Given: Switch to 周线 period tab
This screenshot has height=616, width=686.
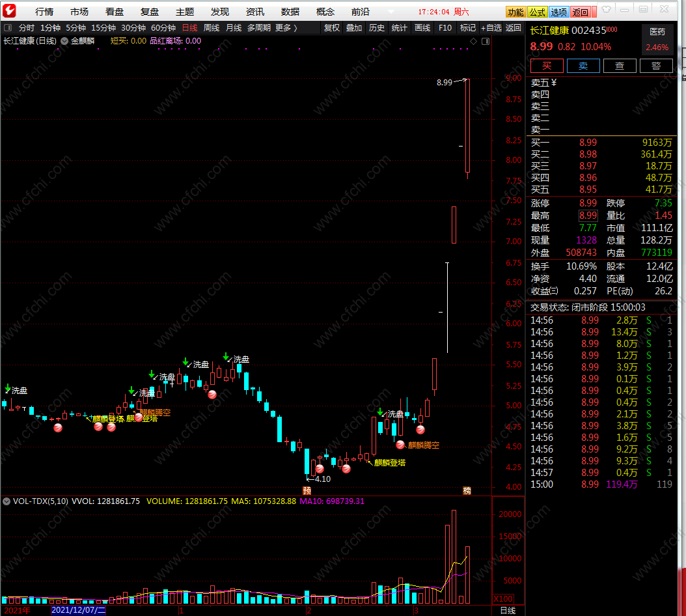Looking at the screenshot, I should click(212, 28).
